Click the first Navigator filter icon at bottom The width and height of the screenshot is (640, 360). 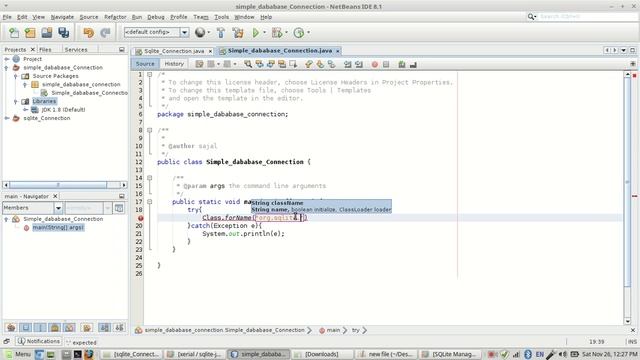pyautogui.click(x=11, y=327)
